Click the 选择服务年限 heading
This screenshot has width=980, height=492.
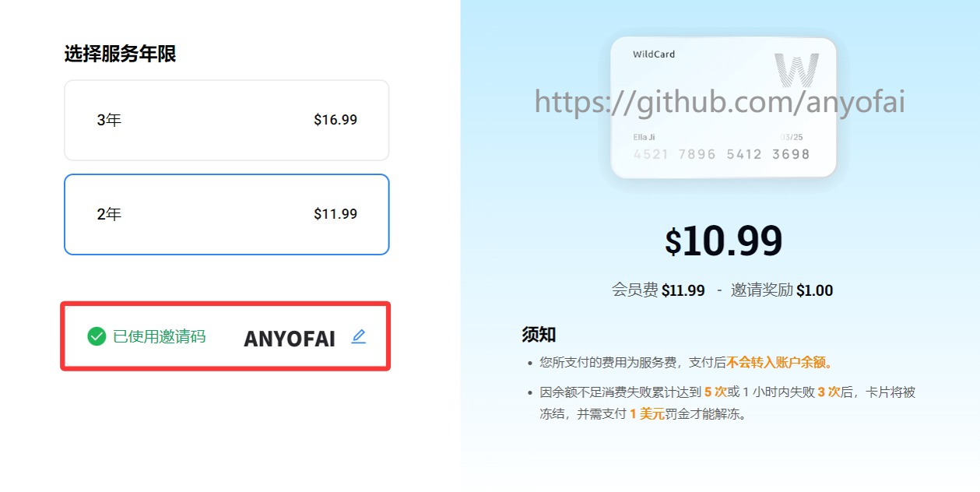pos(120,54)
